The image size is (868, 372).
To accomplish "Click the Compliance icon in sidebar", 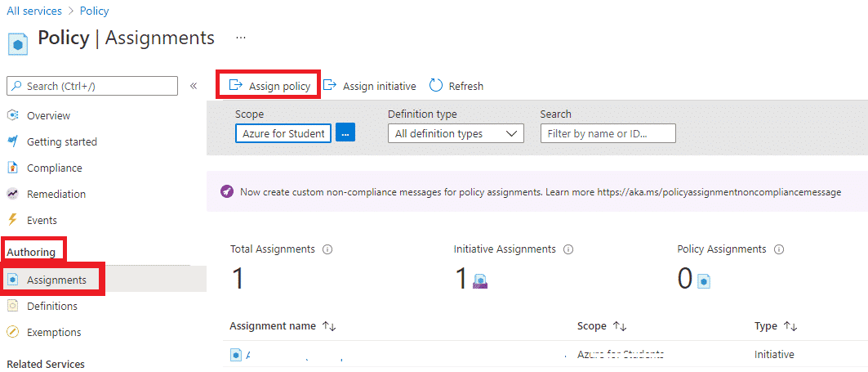I will pos(13,168).
